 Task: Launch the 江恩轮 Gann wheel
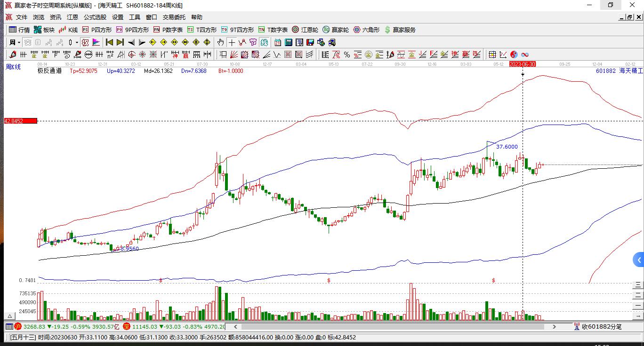305,30
